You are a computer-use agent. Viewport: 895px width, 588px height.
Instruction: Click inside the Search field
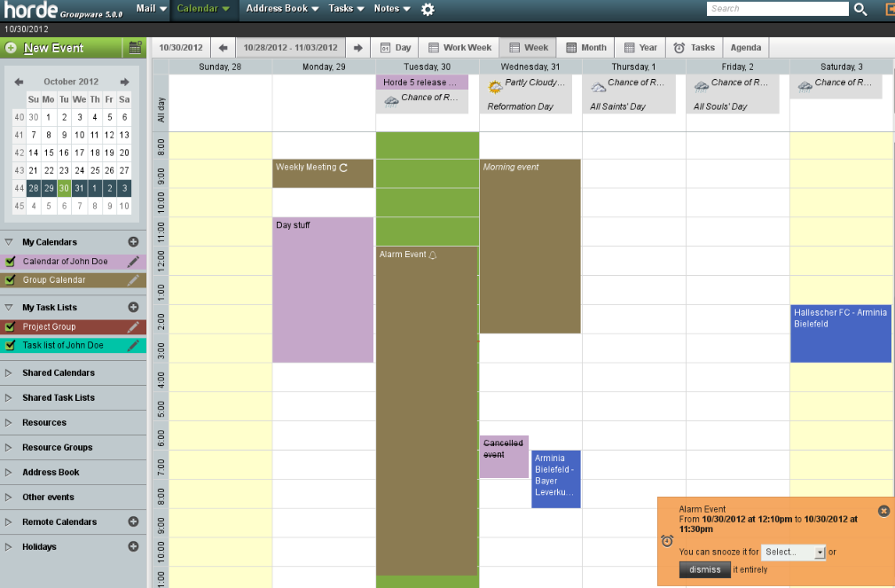(777, 9)
